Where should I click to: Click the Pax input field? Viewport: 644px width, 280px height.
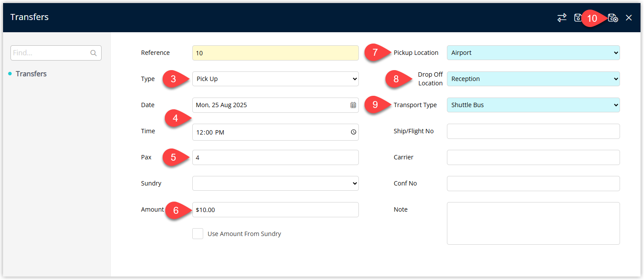(275, 157)
